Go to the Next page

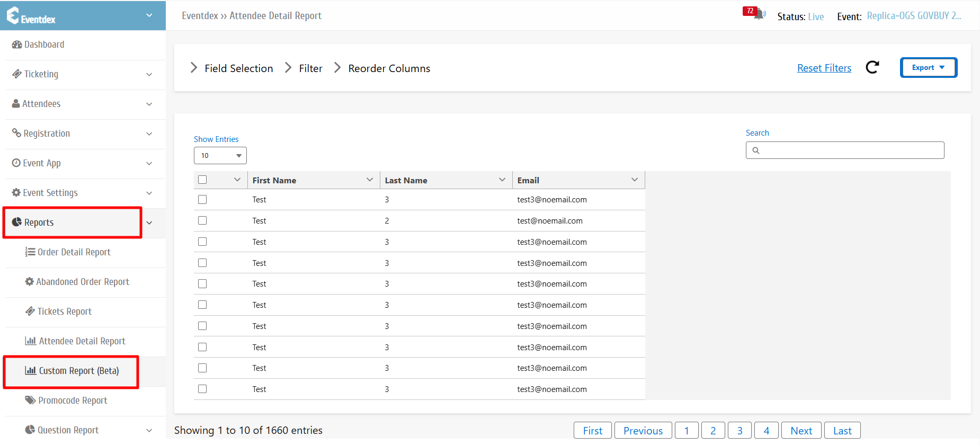pyautogui.click(x=801, y=431)
